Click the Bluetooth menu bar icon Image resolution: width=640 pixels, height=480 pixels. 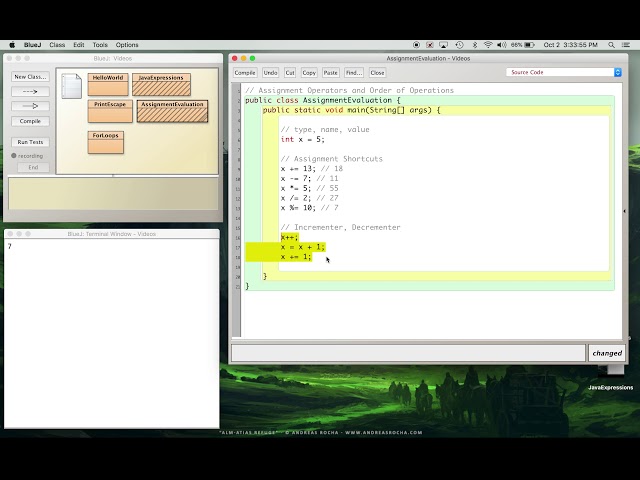[x=474, y=45]
